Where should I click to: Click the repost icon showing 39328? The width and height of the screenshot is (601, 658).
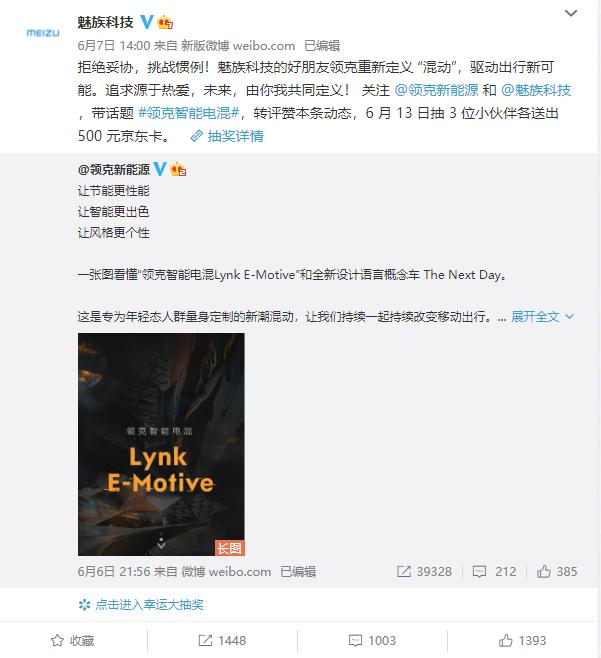404,572
